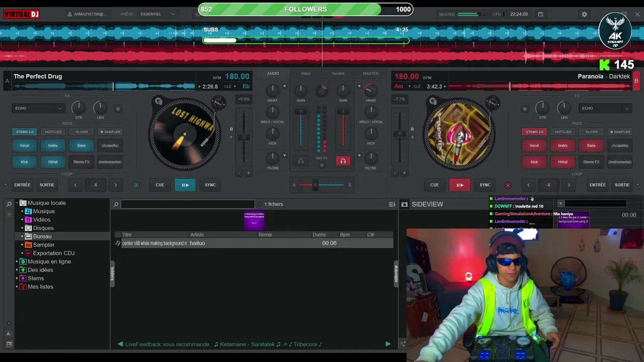Image resolution: width=644 pixels, height=362 pixels.
Task: Open the left deck FILTRE dropdown arrow
Action: 284,155
